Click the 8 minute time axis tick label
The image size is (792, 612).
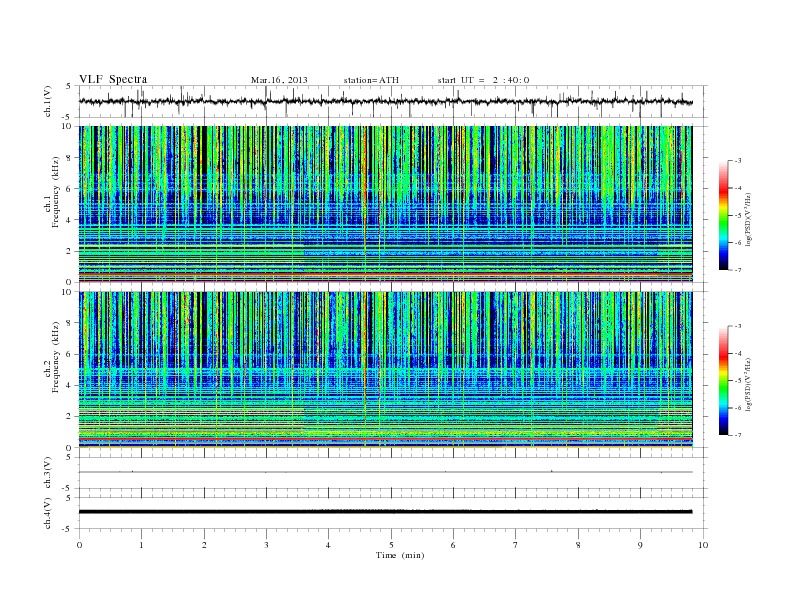(x=578, y=545)
